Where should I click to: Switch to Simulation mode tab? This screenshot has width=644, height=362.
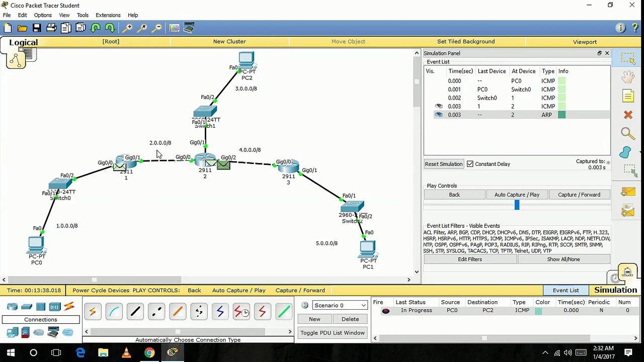[615, 290]
